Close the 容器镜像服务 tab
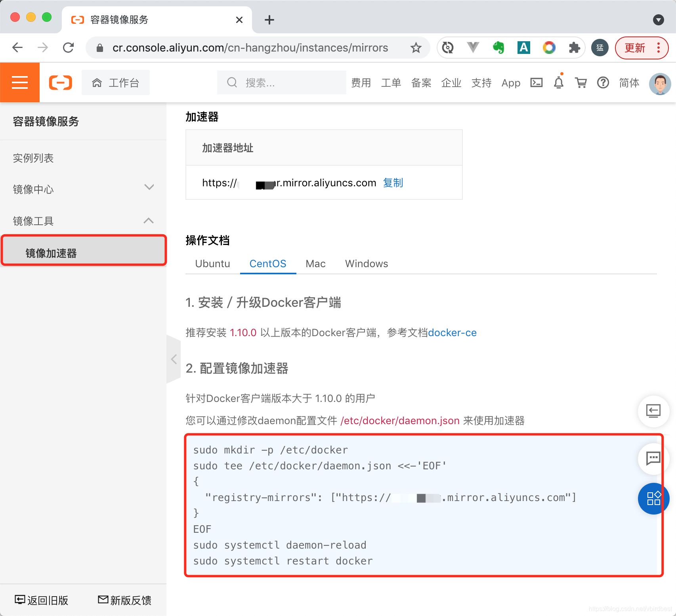Screen dimensions: 676x616 tap(239, 20)
